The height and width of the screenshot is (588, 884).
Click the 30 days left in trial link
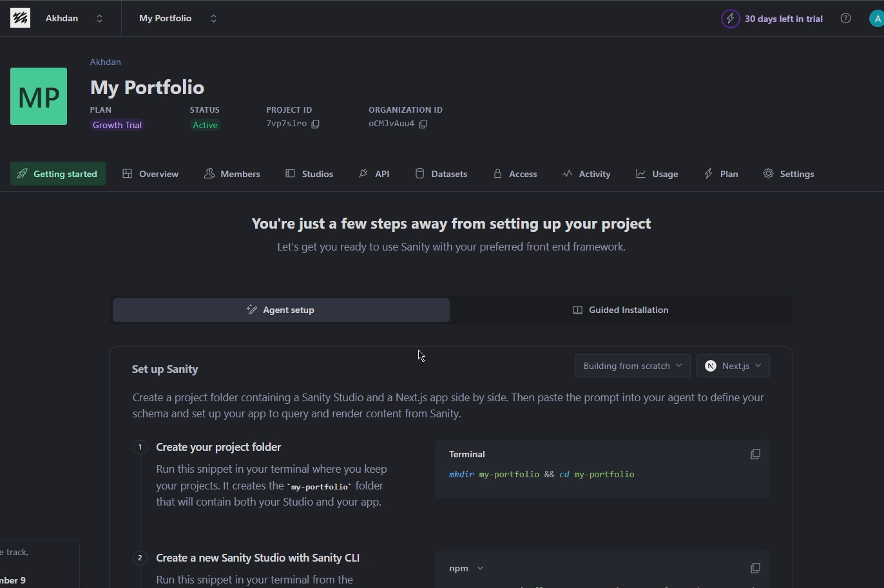tap(783, 19)
